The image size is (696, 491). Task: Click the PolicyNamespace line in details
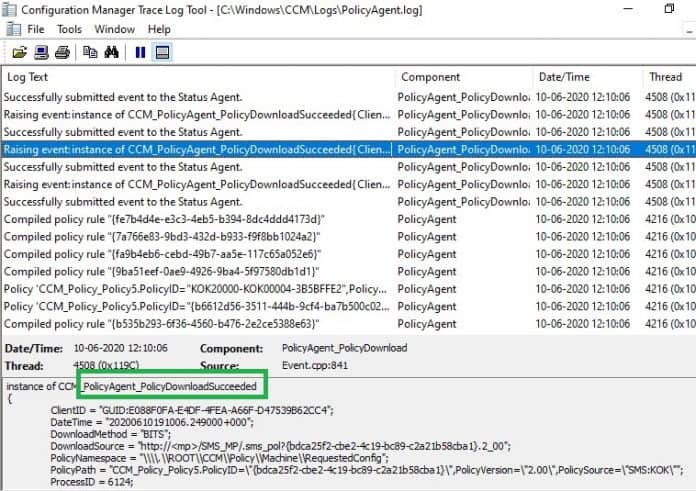click(220, 458)
